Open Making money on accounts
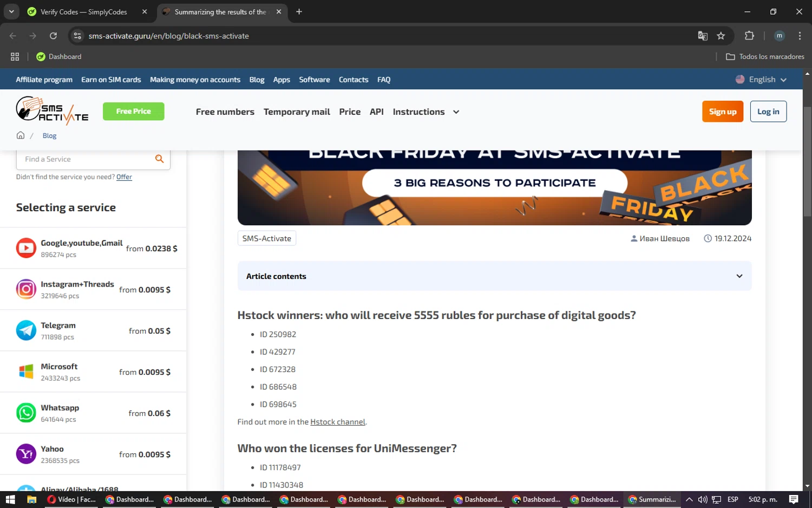This screenshot has height=508, width=812. [x=195, y=80]
